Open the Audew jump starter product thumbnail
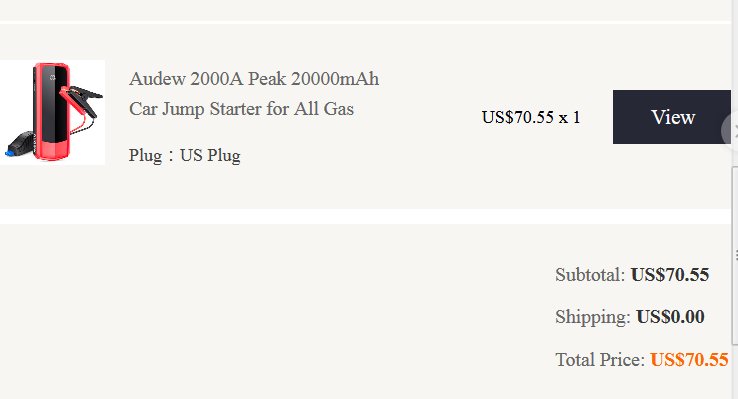This screenshot has width=738, height=399. point(52,112)
